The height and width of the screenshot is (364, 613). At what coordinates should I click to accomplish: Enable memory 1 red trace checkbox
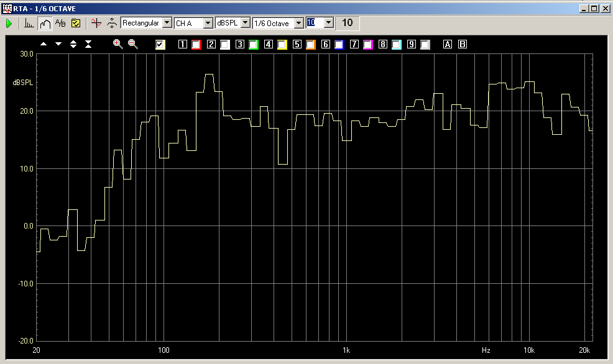tap(196, 45)
